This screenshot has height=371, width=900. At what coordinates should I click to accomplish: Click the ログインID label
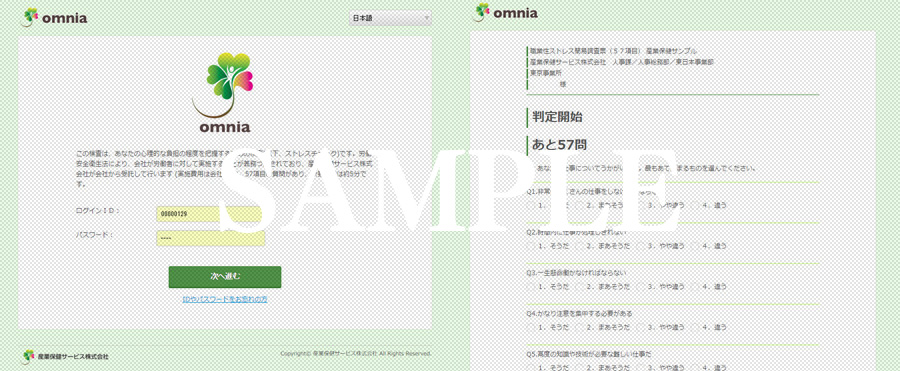pyautogui.click(x=97, y=211)
